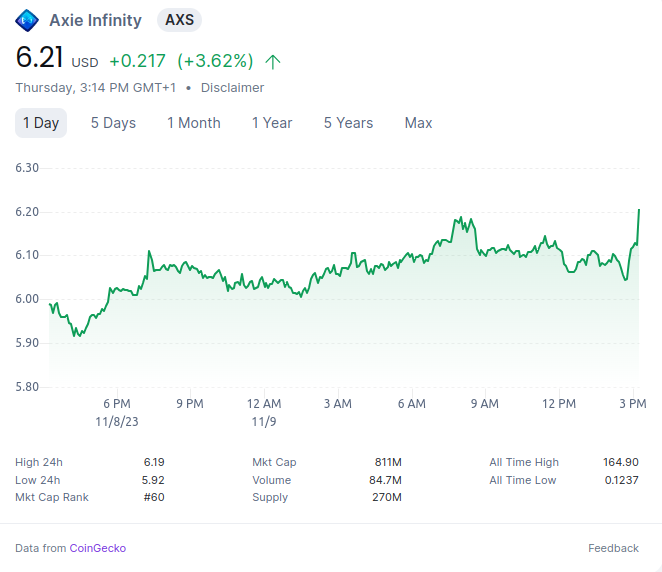Click the Feedback link
The height and width of the screenshot is (572, 662).
pyautogui.click(x=613, y=548)
